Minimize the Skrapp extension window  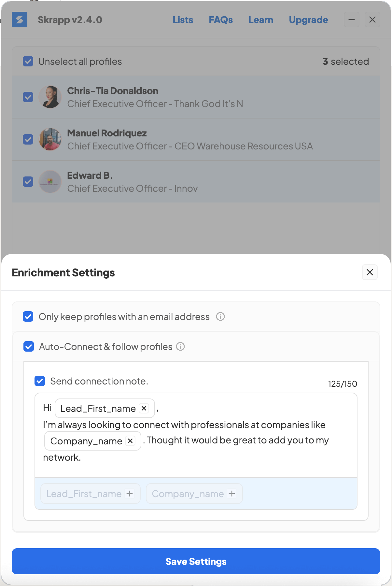[x=352, y=20]
